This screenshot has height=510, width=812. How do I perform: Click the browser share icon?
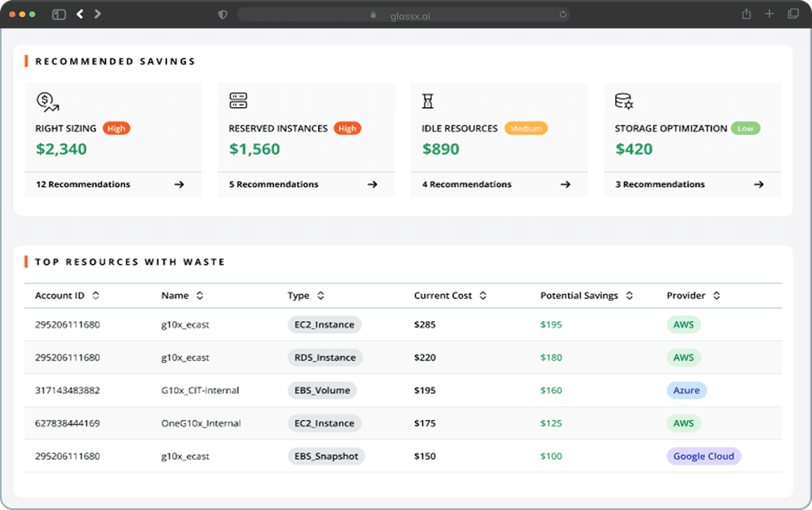point(746,14)
